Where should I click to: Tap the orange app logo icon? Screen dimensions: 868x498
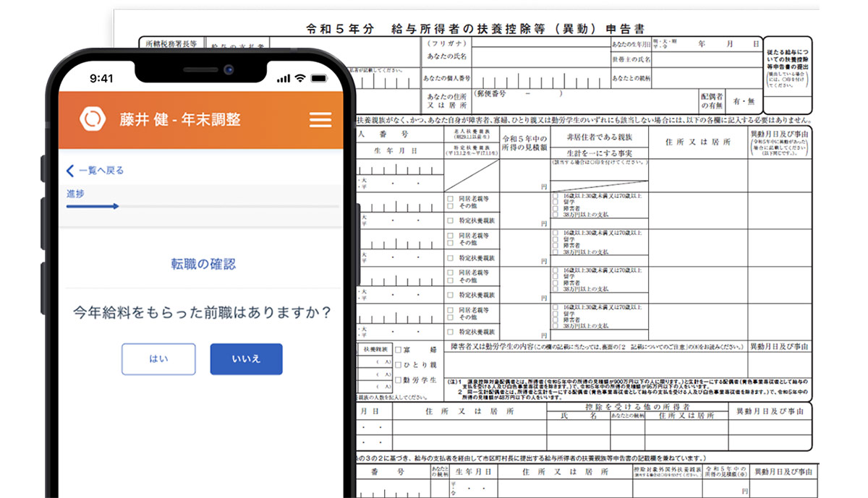click(x=92, y=119)
